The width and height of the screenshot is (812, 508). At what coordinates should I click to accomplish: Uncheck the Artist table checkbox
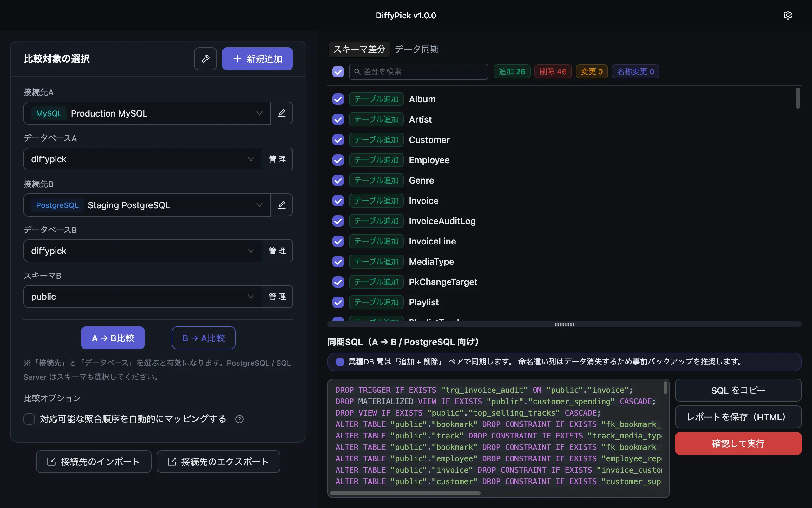pos(338,120)
